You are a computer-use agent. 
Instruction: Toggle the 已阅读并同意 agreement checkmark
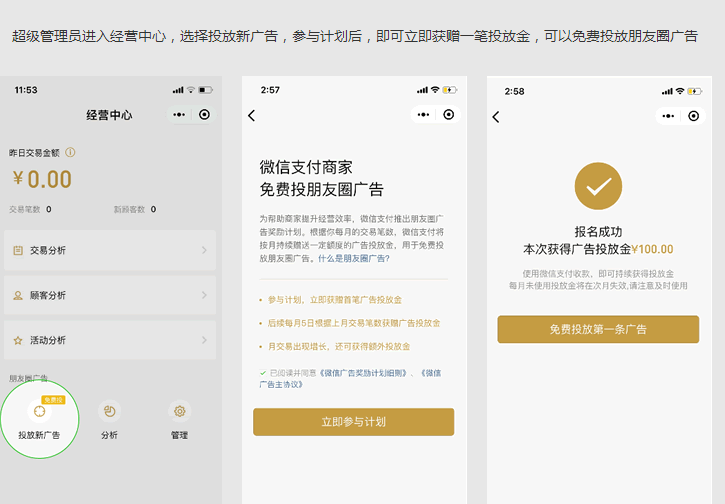(263, 373)
